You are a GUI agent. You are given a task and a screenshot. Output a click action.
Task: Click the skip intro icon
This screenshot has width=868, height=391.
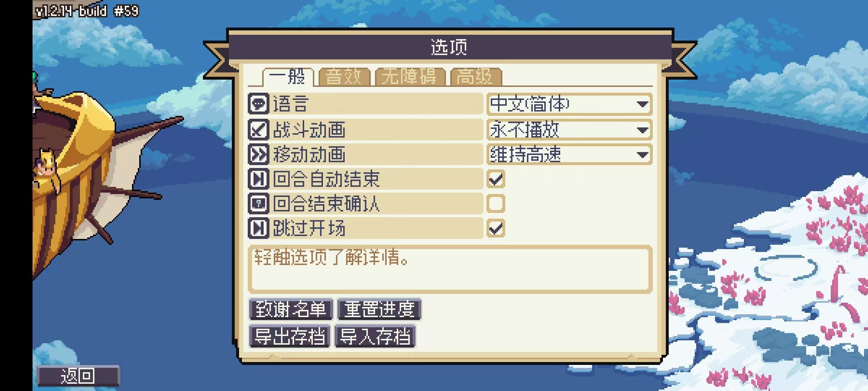[258, 228]
